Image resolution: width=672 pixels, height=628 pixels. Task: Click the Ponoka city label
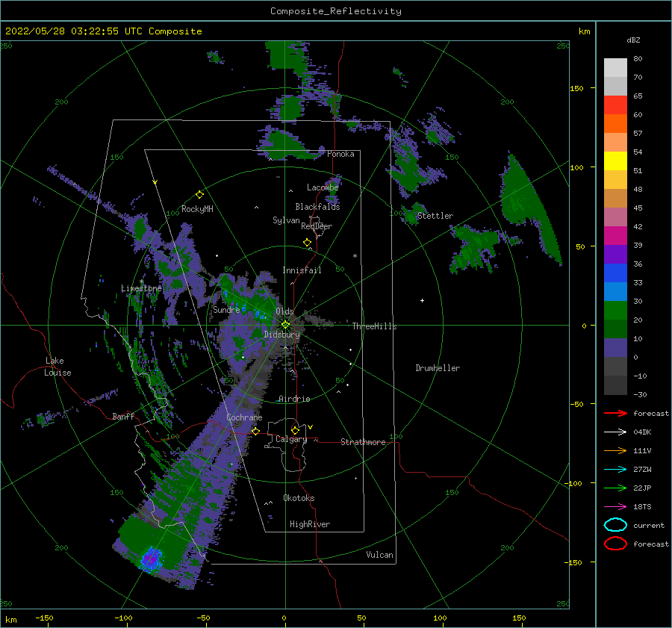point(340,154)
